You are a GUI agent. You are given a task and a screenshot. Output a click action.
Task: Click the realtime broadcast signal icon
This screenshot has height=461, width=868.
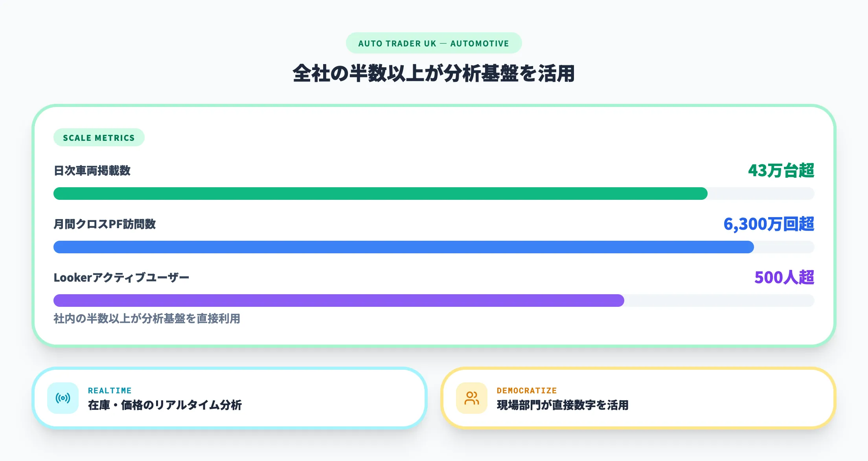[x=63, y=398]
